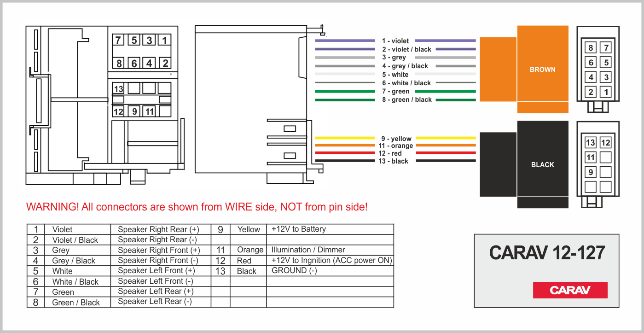This screenshot has height=333, width=644.
Task: Select the +12V to Battery table cell
Action: click(x=330, y=229)
